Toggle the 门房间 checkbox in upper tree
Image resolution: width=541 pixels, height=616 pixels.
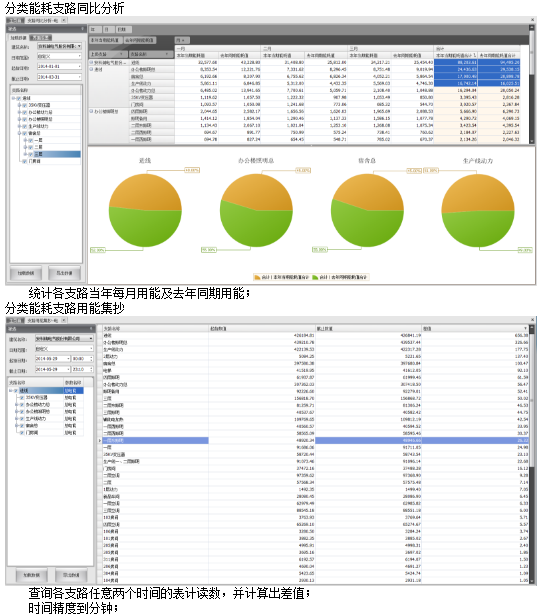click(x=25, y=161)
